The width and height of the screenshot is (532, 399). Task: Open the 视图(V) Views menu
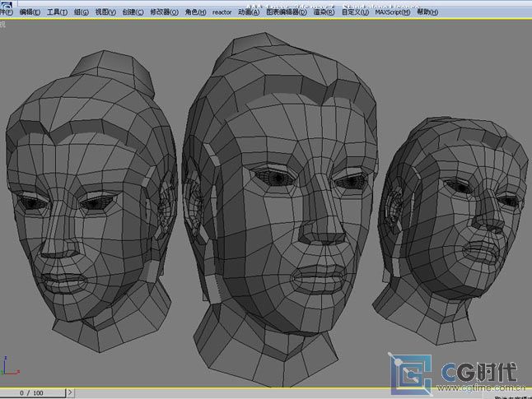105,12
